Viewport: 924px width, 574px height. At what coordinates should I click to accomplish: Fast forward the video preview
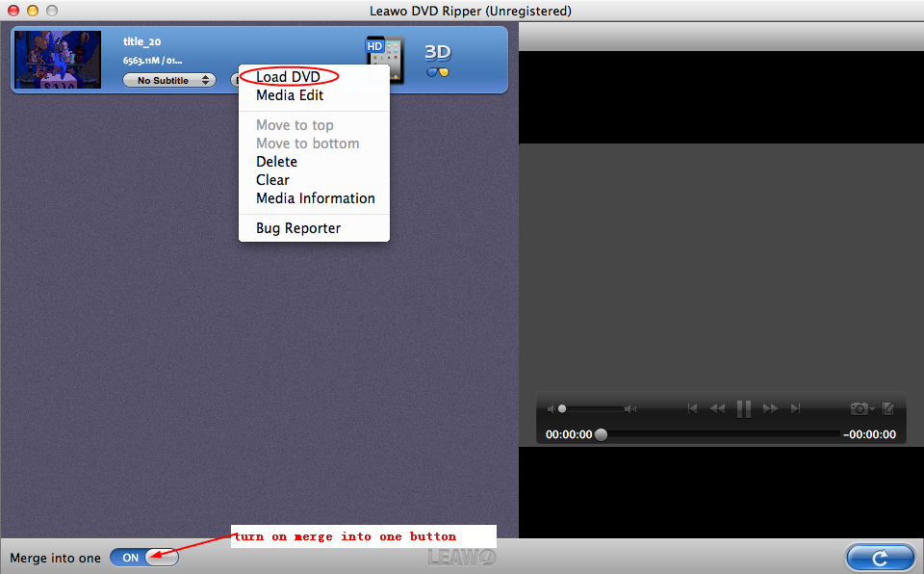770,408
